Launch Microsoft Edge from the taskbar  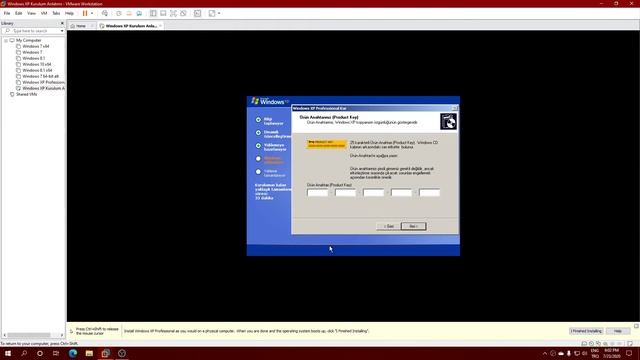73,353
